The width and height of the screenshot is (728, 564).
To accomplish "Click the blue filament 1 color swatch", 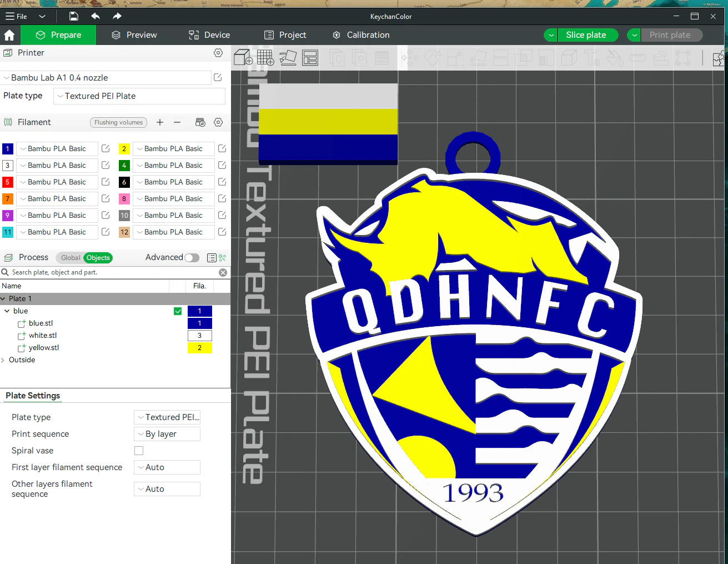I will 8,148.
